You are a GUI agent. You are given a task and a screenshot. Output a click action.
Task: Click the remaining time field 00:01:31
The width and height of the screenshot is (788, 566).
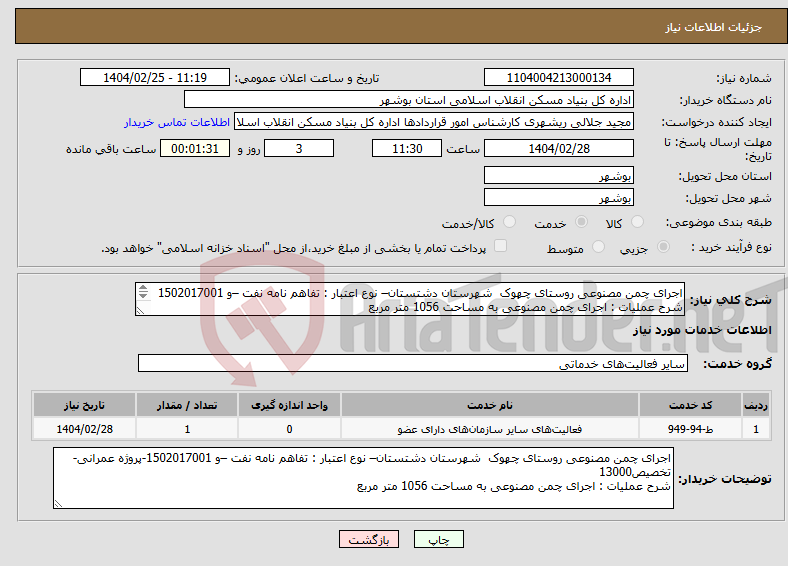coord(195,148)
